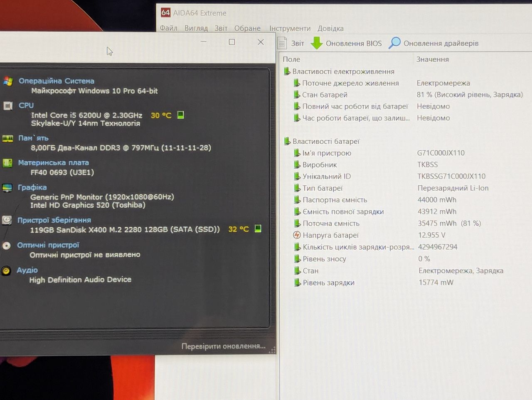
Task: Select the Унікальний ID row label
Action: tap(327, 176)
